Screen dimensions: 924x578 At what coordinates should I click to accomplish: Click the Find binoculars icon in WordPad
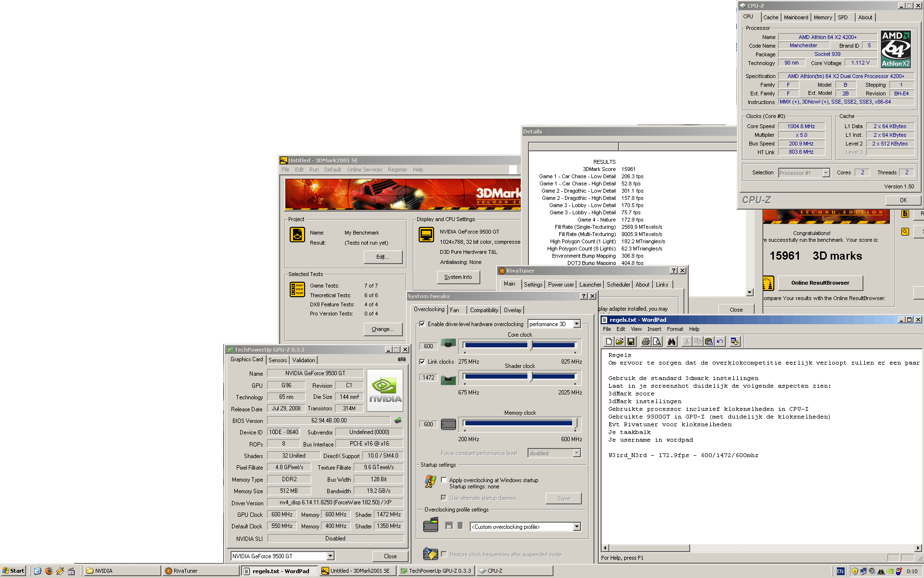[x=672, y=342]
